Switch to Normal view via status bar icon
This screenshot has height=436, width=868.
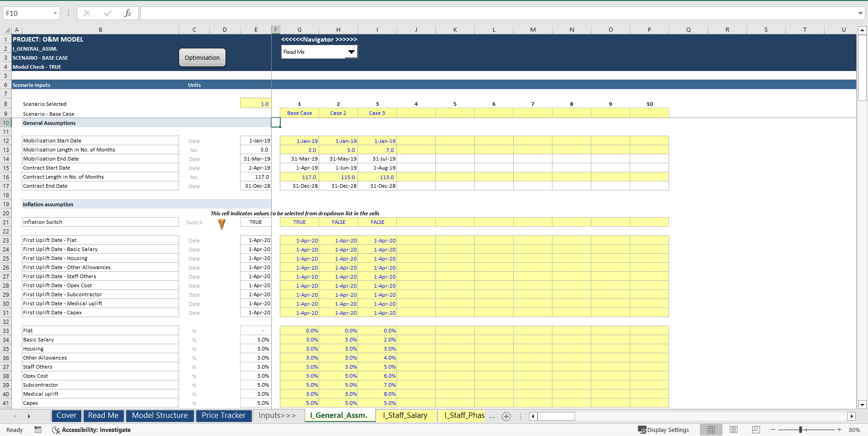[711, 430]
